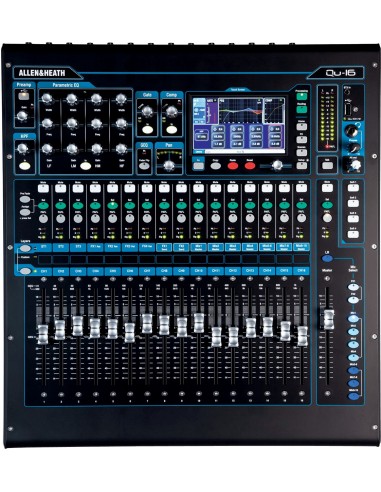Tap the red Reset key
The image size is (381, 492).
[x=250, y=166]
